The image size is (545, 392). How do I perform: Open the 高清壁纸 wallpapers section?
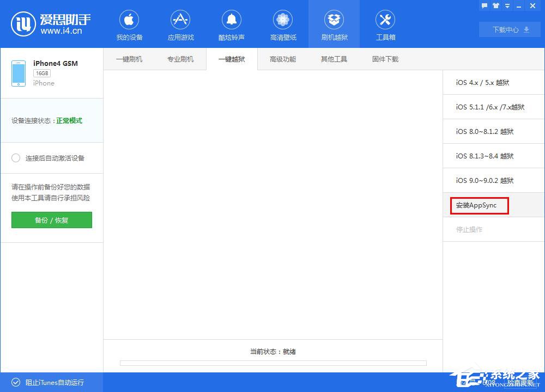click(283, 24)
